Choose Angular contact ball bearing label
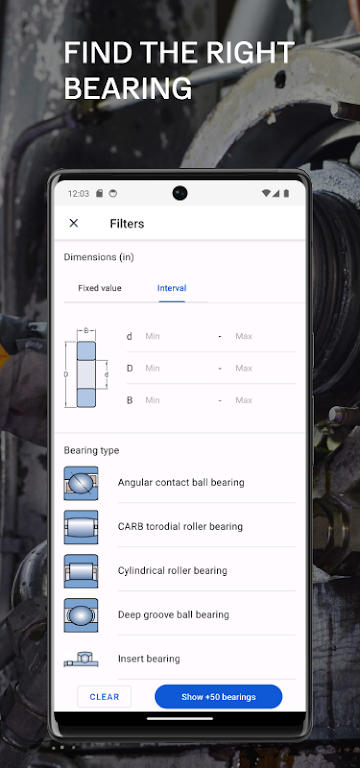 (181, 482)
